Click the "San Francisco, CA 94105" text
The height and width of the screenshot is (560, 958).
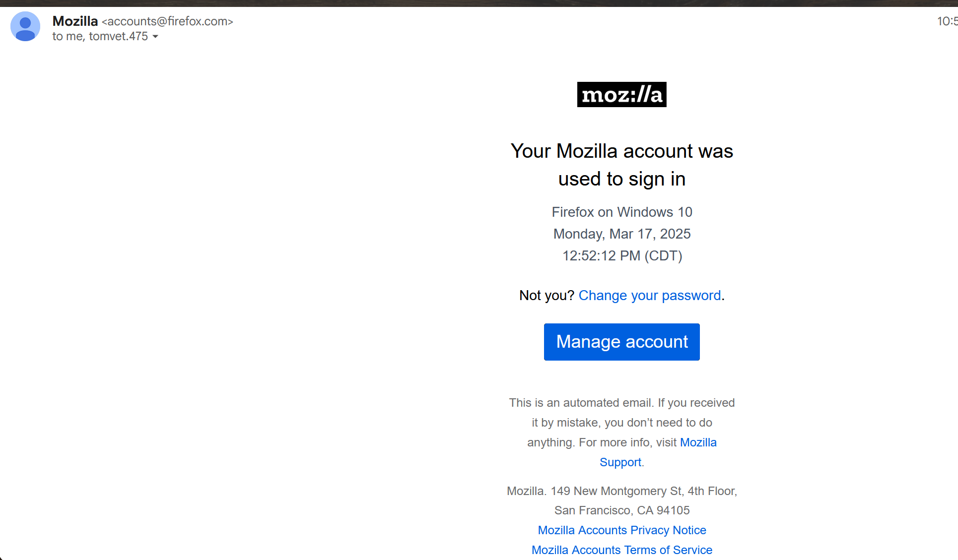(621, 510)
